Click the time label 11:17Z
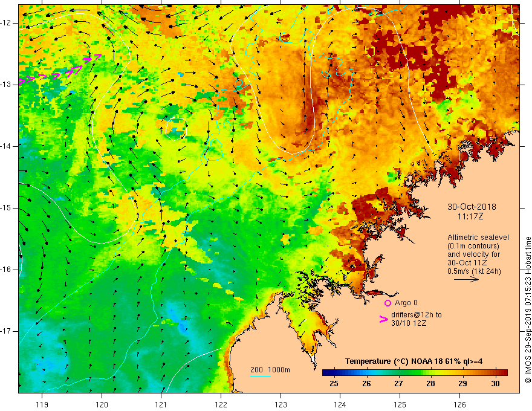The image size is (532, 411). [x=470, y=216]
